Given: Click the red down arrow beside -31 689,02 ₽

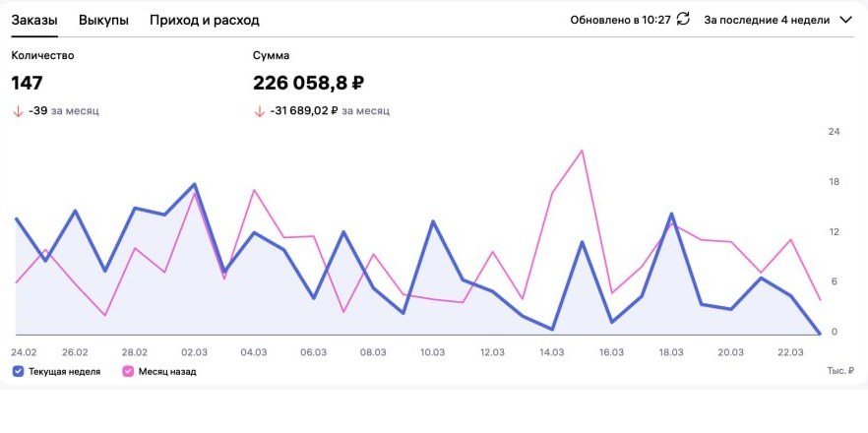Looking at the screenshot, I should tap(259, 111).
